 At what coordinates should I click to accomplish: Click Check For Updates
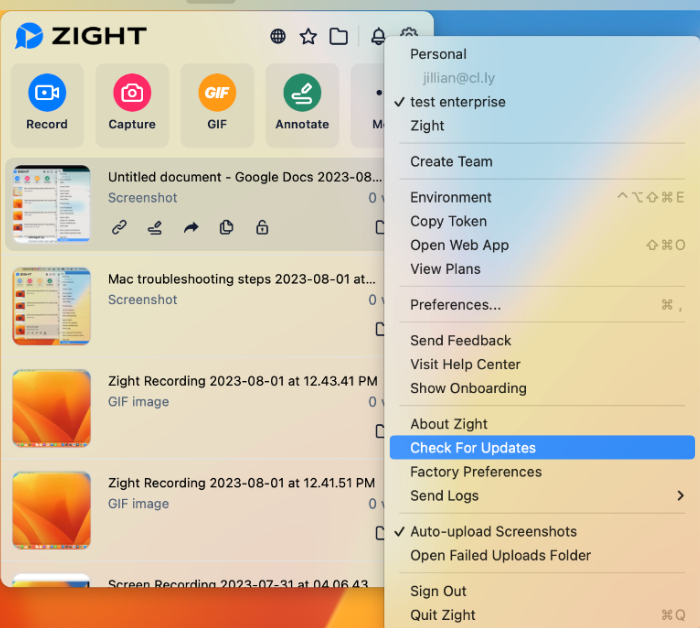tap(542, 448)
